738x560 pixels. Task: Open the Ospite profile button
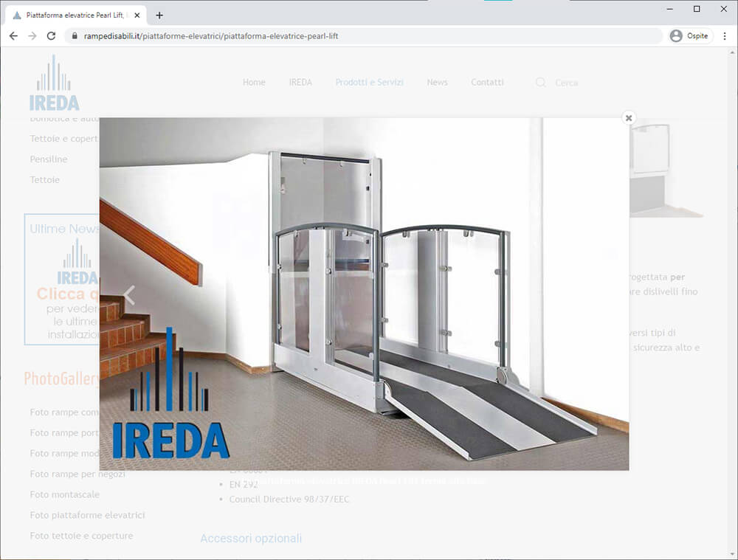click(690, 35)
